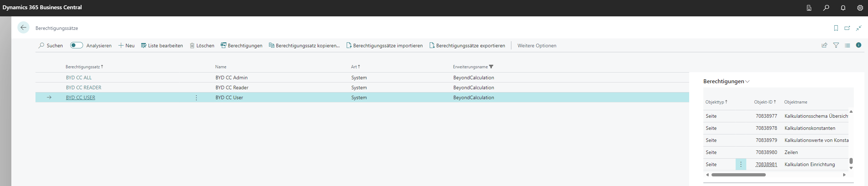Open page in new window
This screenshot has height=186, width=868.
pos(847,28)
